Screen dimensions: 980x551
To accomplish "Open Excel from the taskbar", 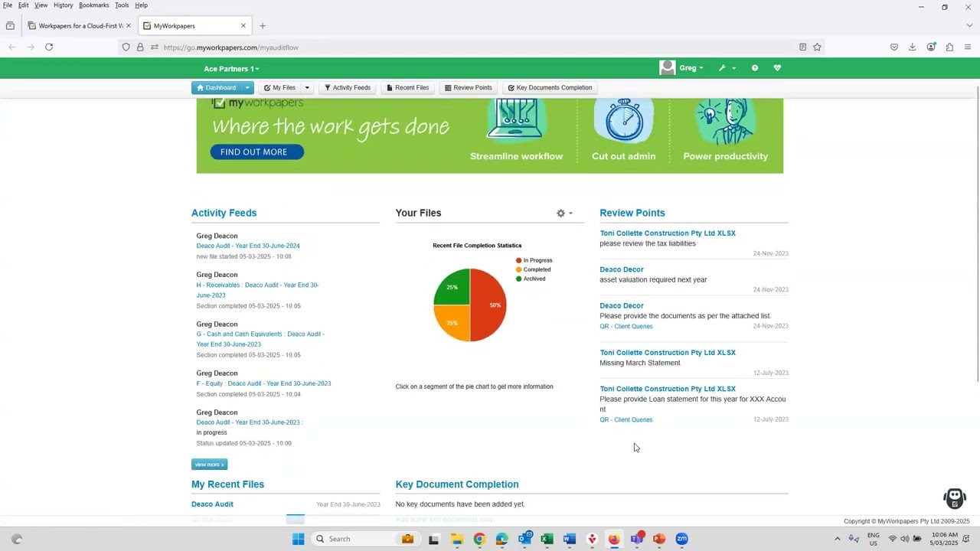I will tap(547, 539).
